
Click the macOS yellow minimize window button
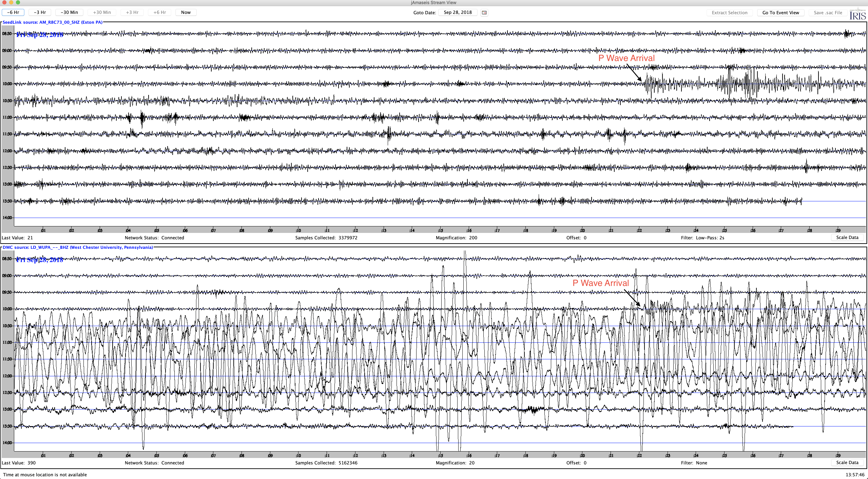point(11,2)
